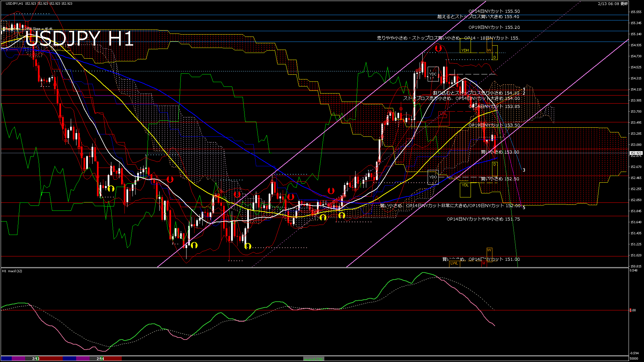Screen dimensions: 644x362
Task: Click the 'OP14日NYカット 155.50' label
Action: click(x=494, y=11)
